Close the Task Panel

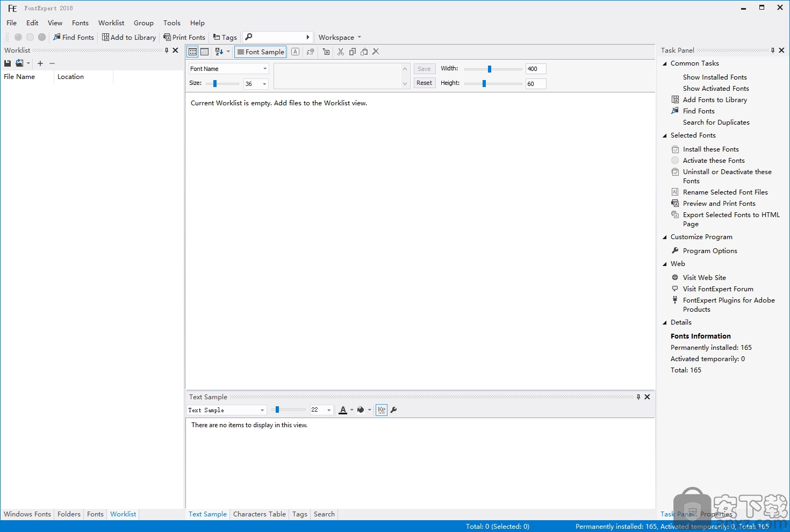coord(782,50)
